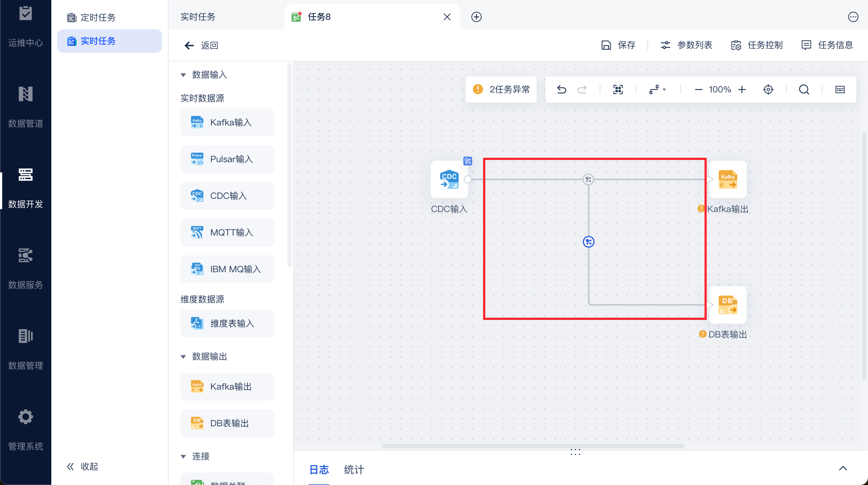Click the 2任务异常 warning badge
868x485 pixels.
(501, 90)
